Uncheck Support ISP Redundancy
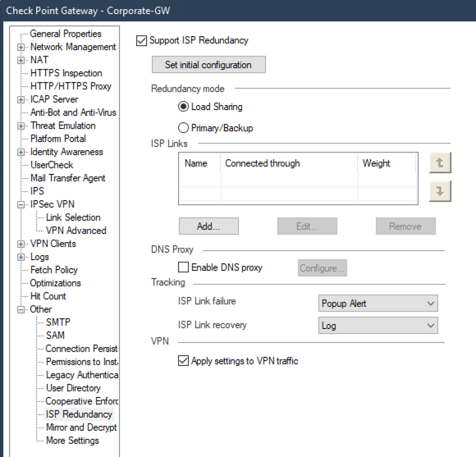The height and width of the screenshot is (457, 476). click(x=141, y=40)
